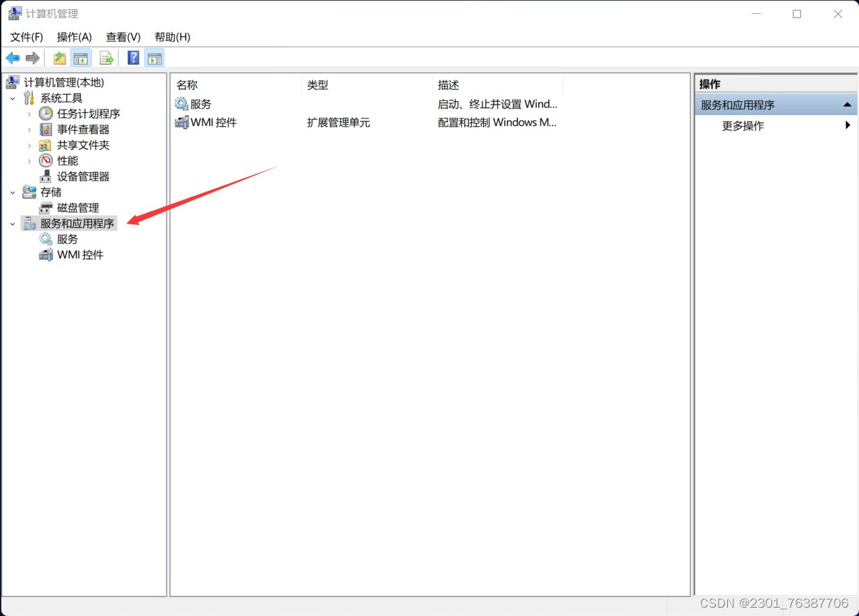Collapse 服务和应用程序 section in actions pane
Screen dimensions: 859x616
[847, 105]
